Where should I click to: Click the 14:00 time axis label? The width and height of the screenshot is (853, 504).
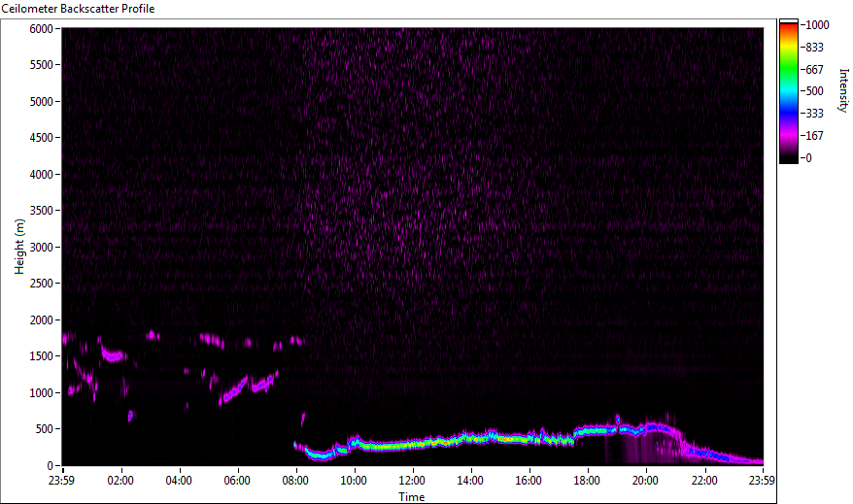(x=470, y=481)
